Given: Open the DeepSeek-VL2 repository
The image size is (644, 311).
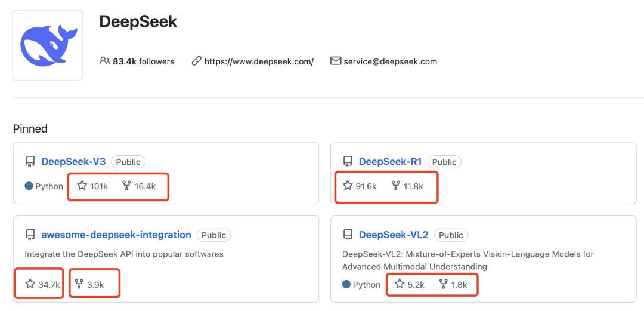Looking at the screenshot, I should pyautogui.click(x=394, y=235).
